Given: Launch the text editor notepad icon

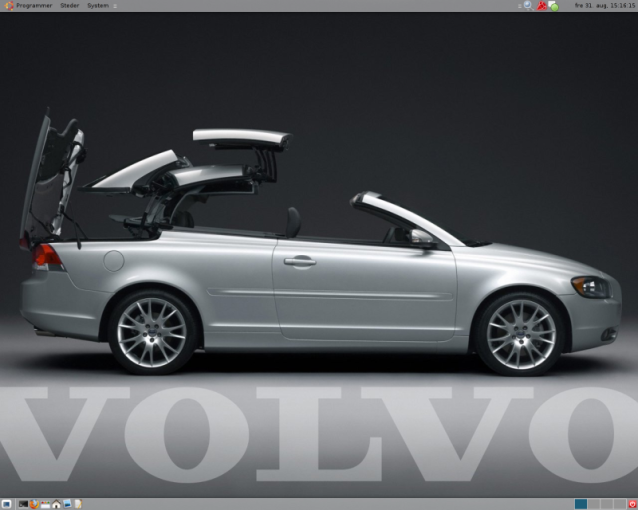Looking at the screenshot, I should (x=78, y=504).
